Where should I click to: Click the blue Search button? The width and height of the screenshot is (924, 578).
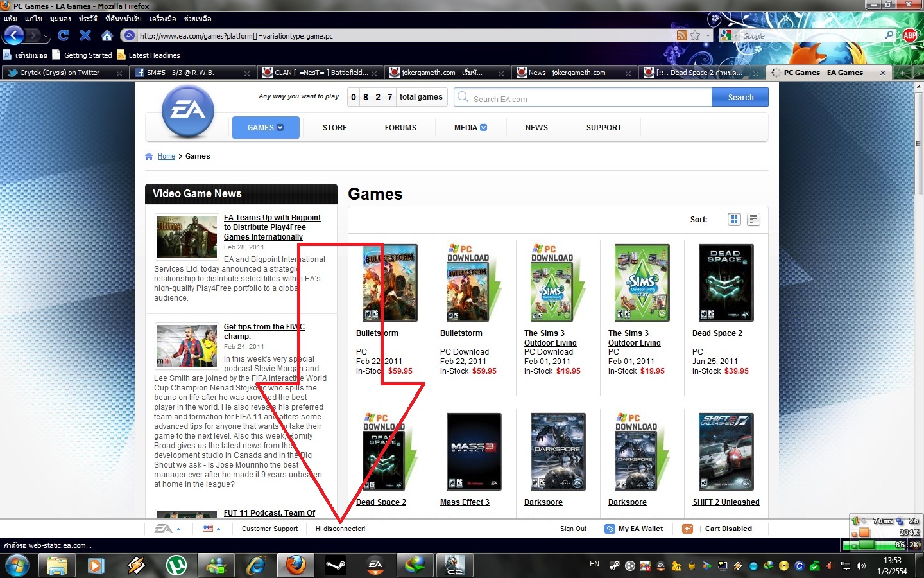coord(740,98)
